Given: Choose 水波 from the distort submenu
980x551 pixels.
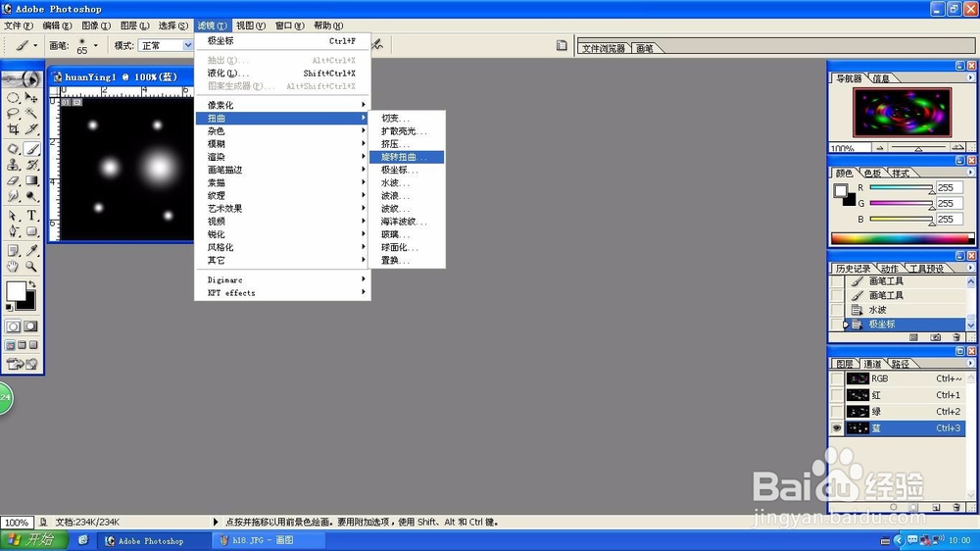Looking at the screenshot, I should [407, 182].
